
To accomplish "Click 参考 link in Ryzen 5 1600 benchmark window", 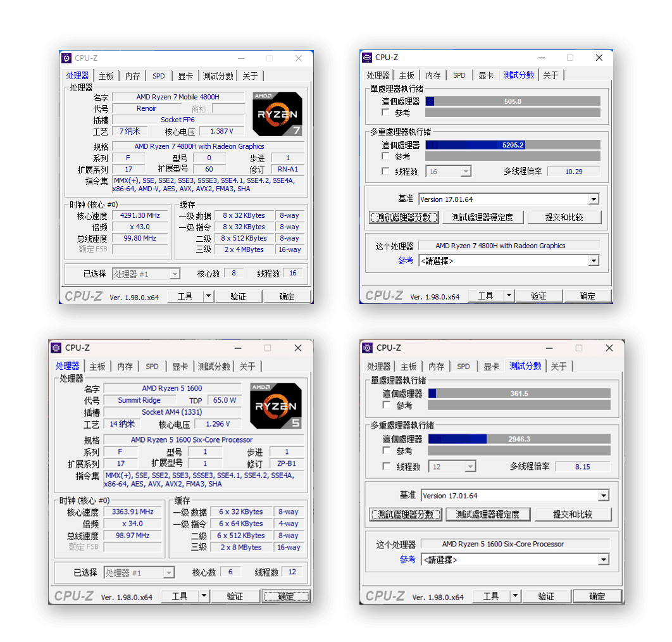I will [x=408, y=559].
